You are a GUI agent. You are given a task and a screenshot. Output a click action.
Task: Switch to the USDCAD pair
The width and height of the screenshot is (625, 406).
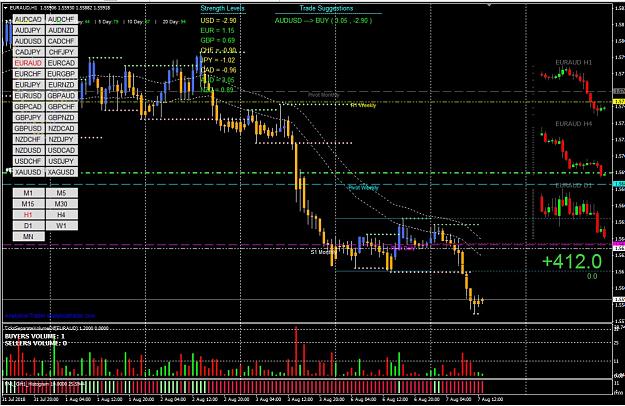[x=61, y=150]
